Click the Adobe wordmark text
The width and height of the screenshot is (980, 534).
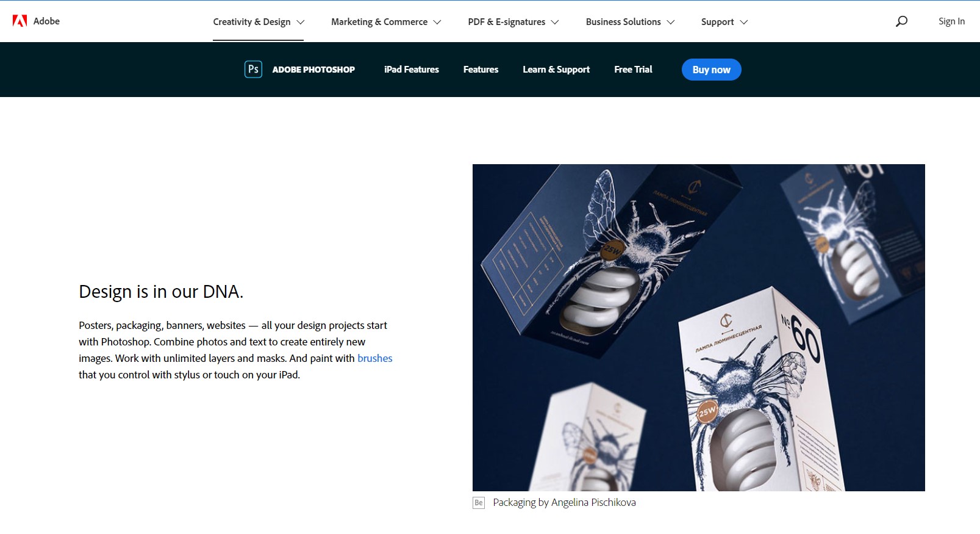(46, 21)
